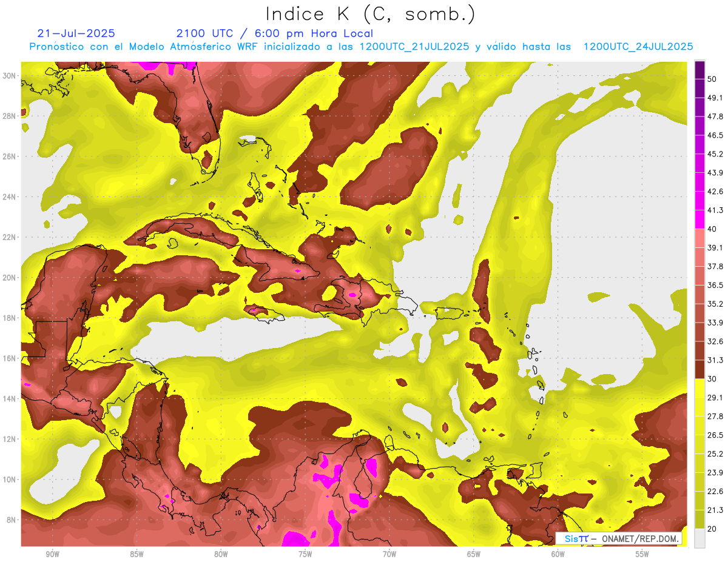
Task: Click the '8N' latitude label
Action: (12, 520)
